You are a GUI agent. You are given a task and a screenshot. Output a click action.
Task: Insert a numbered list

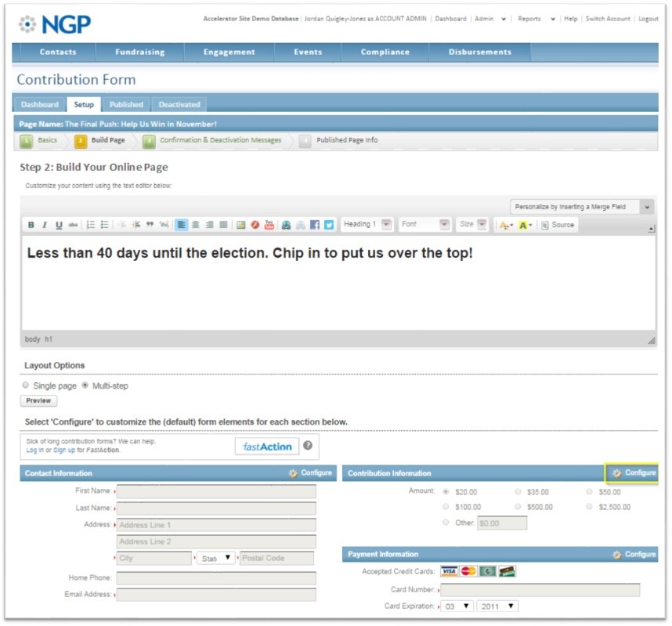(91, 225)
